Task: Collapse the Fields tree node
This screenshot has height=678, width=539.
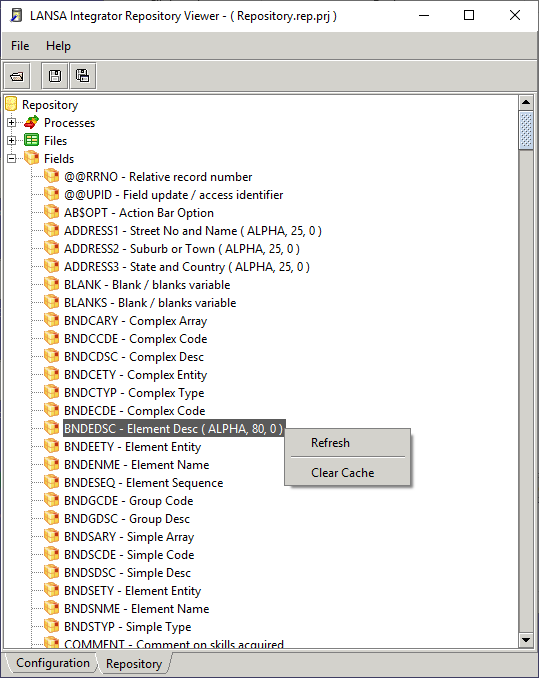Action: (12, 159)
